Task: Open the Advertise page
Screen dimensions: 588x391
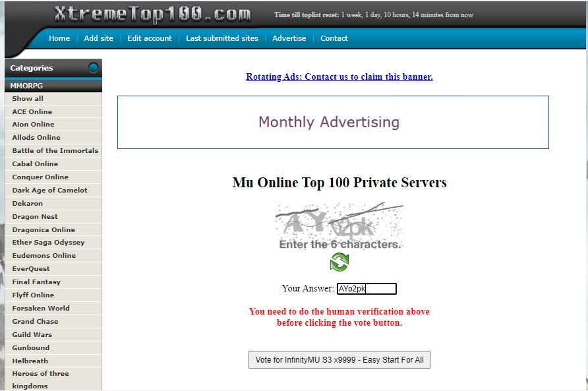Action: pos(289,38)
